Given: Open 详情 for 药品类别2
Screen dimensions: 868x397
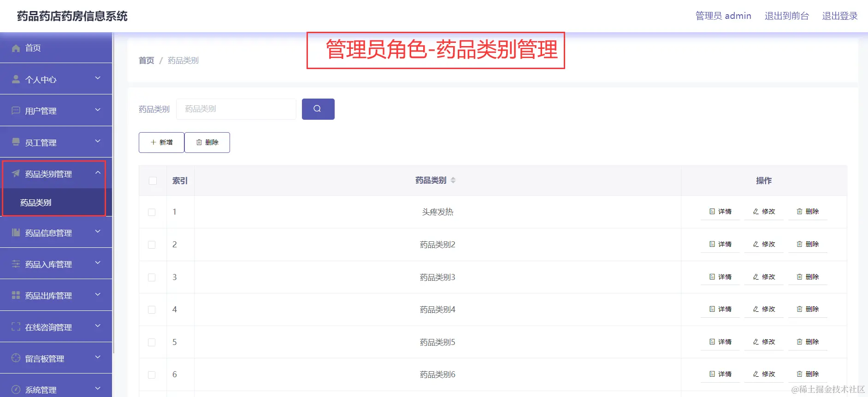Looking at the screenshot, I should tap(720, 244).
